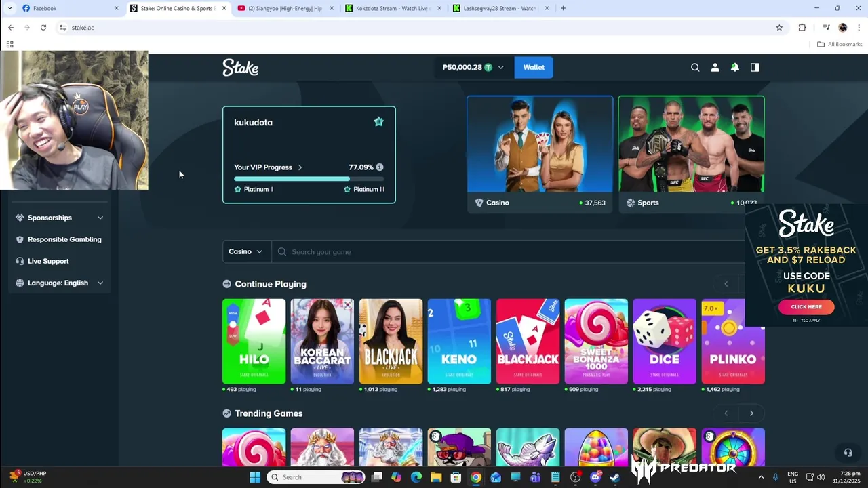Image resolution: width=868 pixels, height=488 pixels.
Task: Switch to the Siangyoo YouTube tab
Action: pyautogui.click(x=286, y=8)
